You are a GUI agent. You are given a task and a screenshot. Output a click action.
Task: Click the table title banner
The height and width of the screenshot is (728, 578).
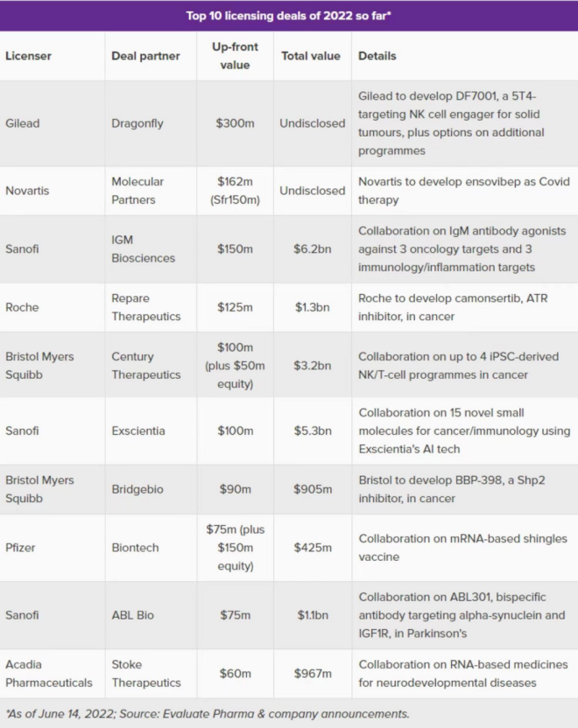[289, 15]
